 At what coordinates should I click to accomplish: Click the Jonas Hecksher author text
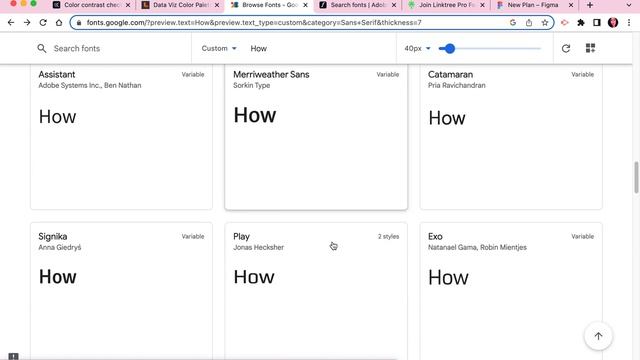[258, 247]
